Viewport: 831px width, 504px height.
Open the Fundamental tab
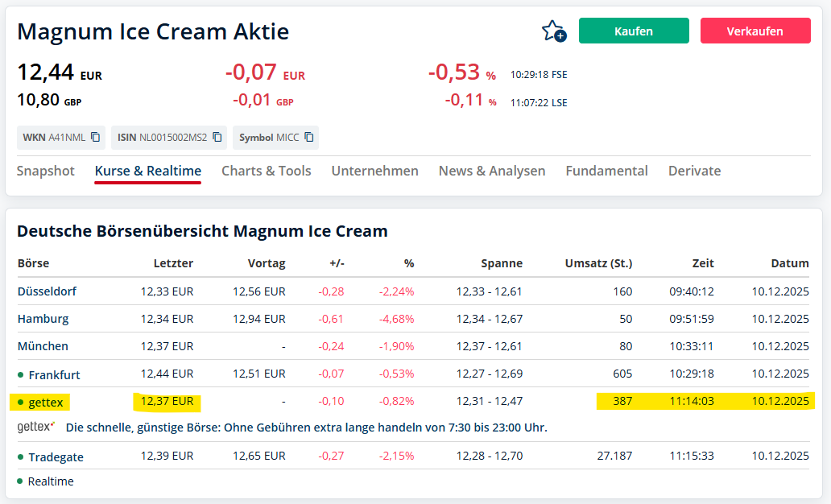pos(606,171)
